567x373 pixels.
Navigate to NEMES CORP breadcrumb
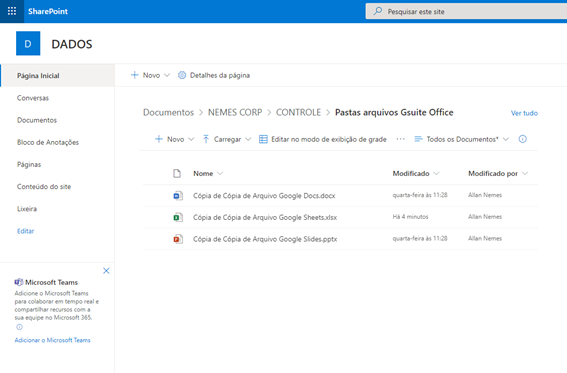pyautogui.click(x=235, y=112)
